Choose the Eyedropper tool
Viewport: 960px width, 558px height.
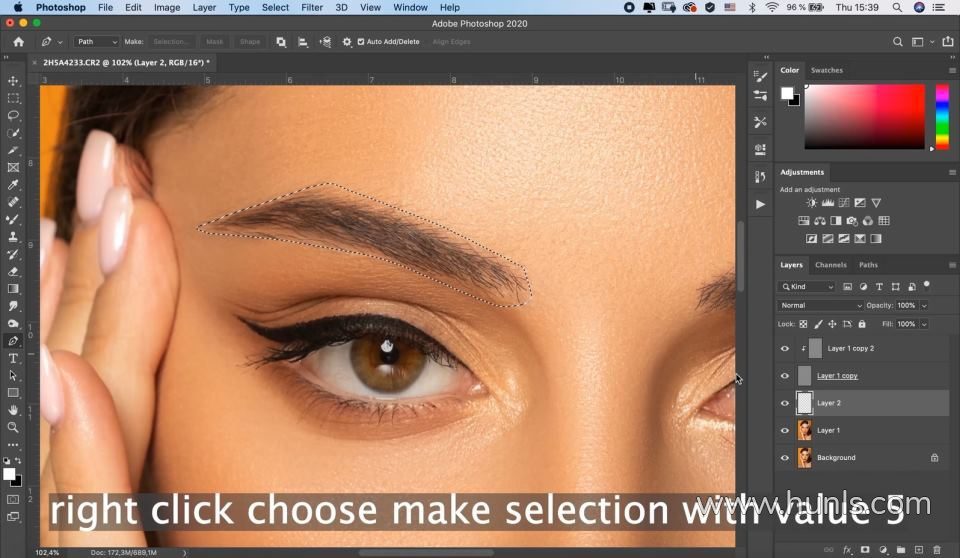13,184
